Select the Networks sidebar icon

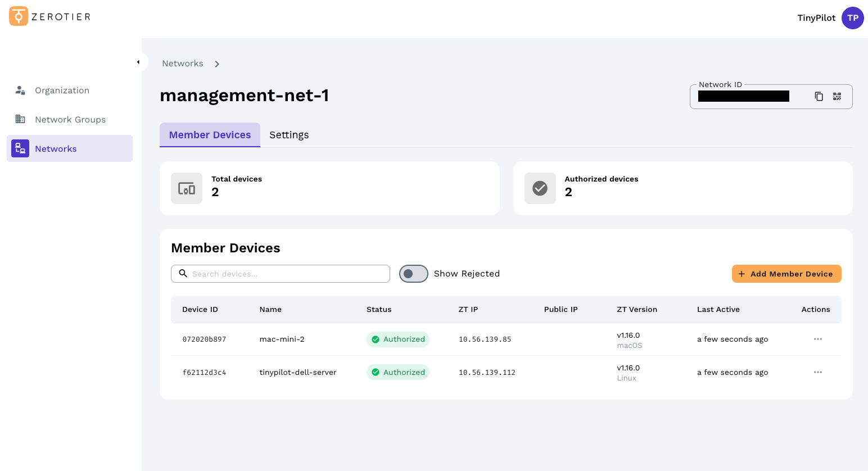click(x=20, y=148)
